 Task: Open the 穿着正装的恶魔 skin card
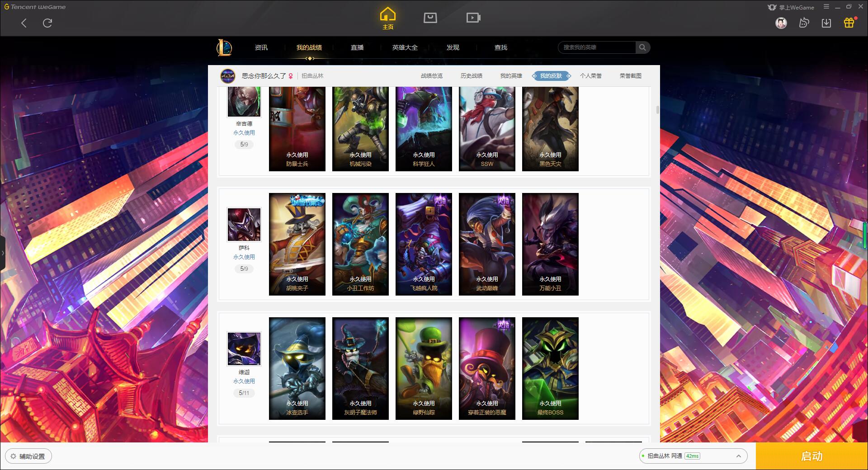click(487, 368)
